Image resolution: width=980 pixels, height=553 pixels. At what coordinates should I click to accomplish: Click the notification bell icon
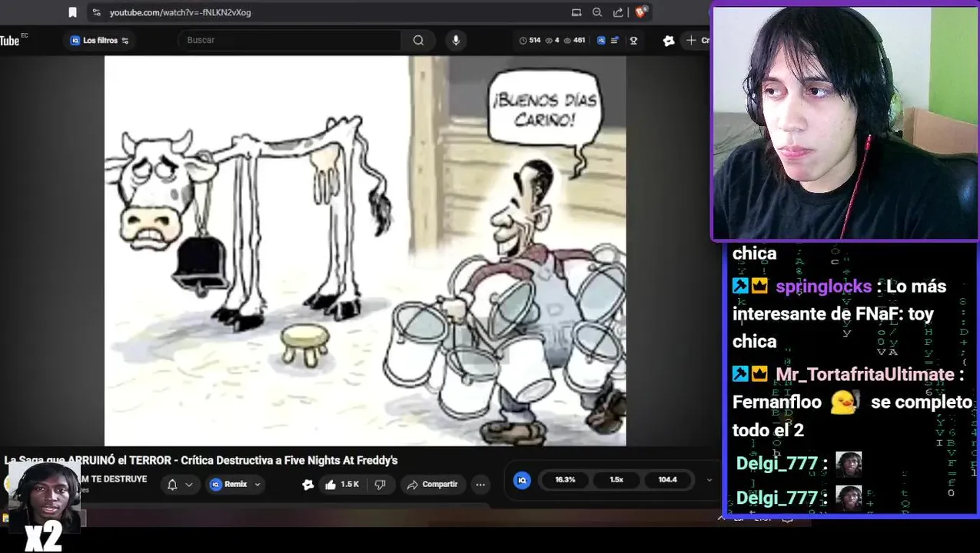coord(172,484)
